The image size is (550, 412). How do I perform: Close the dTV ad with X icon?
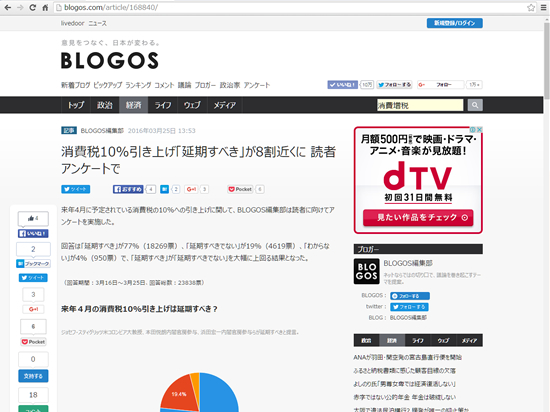coord(479,130)
